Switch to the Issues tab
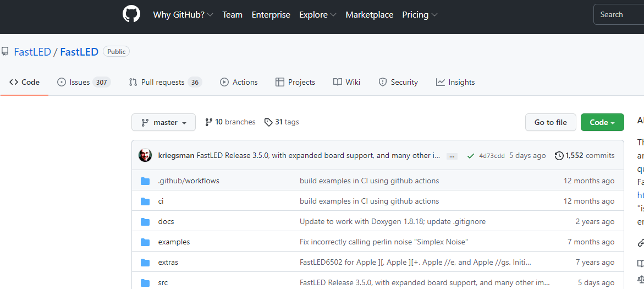Viewport: 644px width, 289px height. point(84,82)
